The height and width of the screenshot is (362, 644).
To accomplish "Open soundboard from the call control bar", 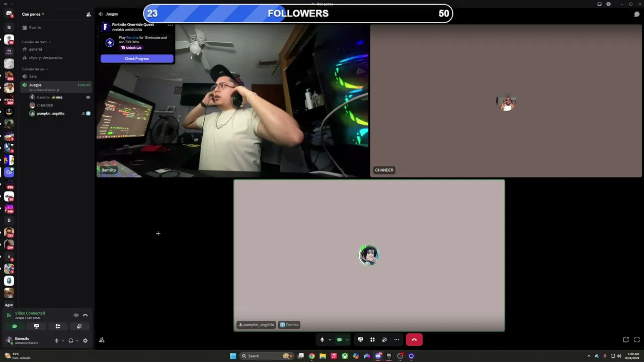I will [384, 340].
